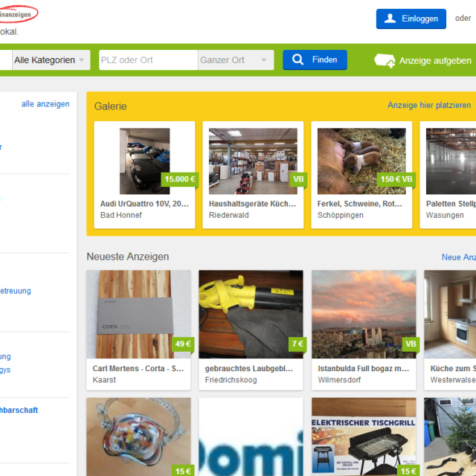Screen dimensions: 476x476
Task: Focus the PLZ oder Ort field
Action: point(149,60)
